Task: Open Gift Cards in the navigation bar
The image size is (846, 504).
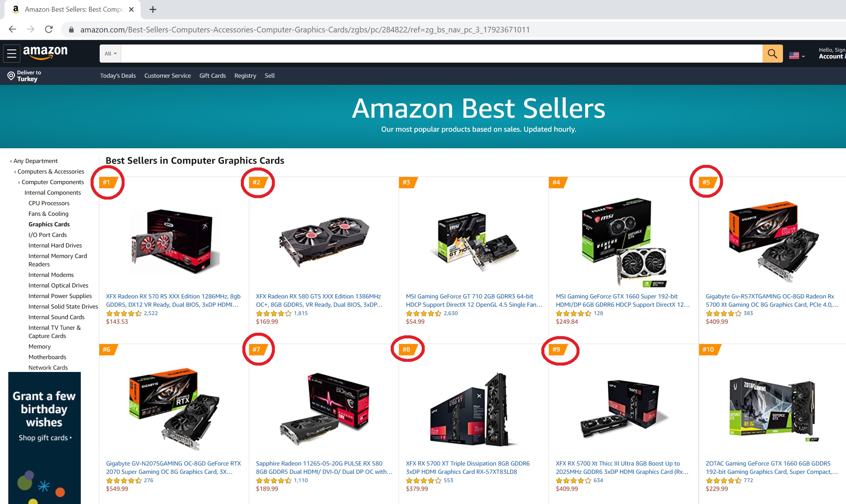Action: point(213,76)
